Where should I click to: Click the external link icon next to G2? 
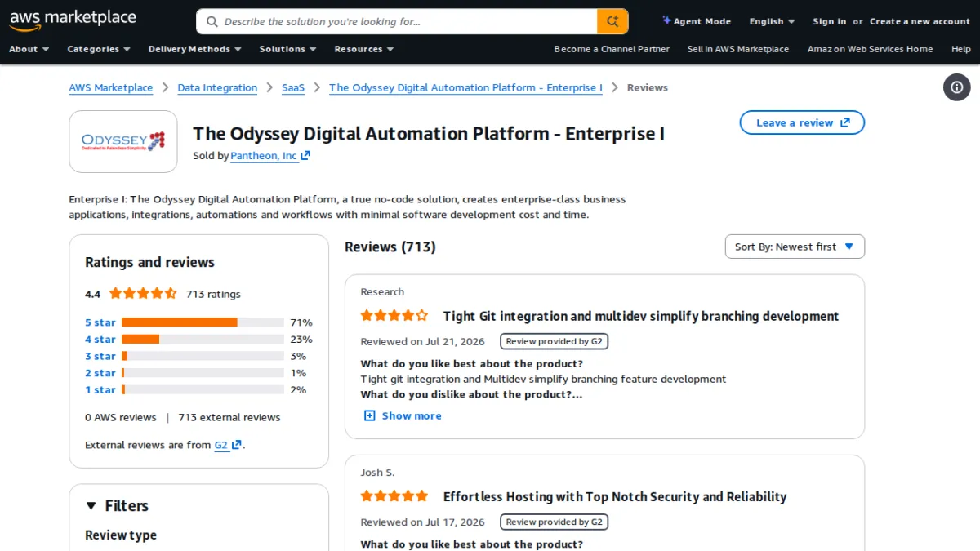click(x=237, y=445)
